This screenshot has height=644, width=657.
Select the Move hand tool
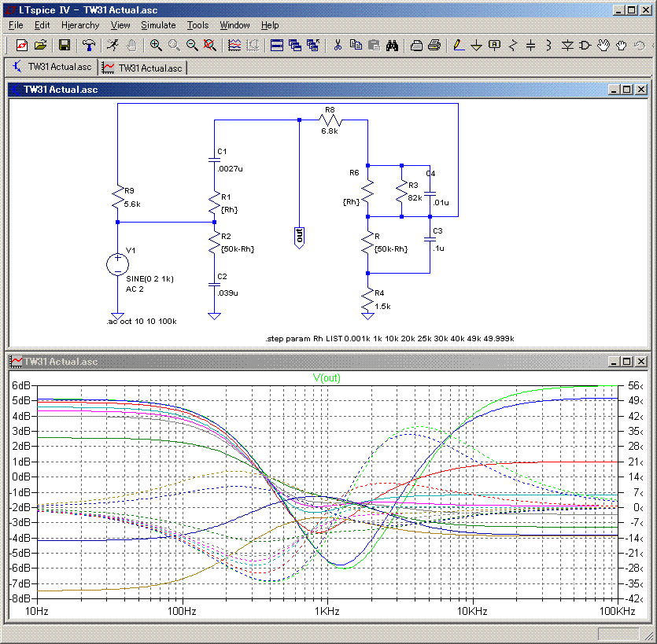603,45
